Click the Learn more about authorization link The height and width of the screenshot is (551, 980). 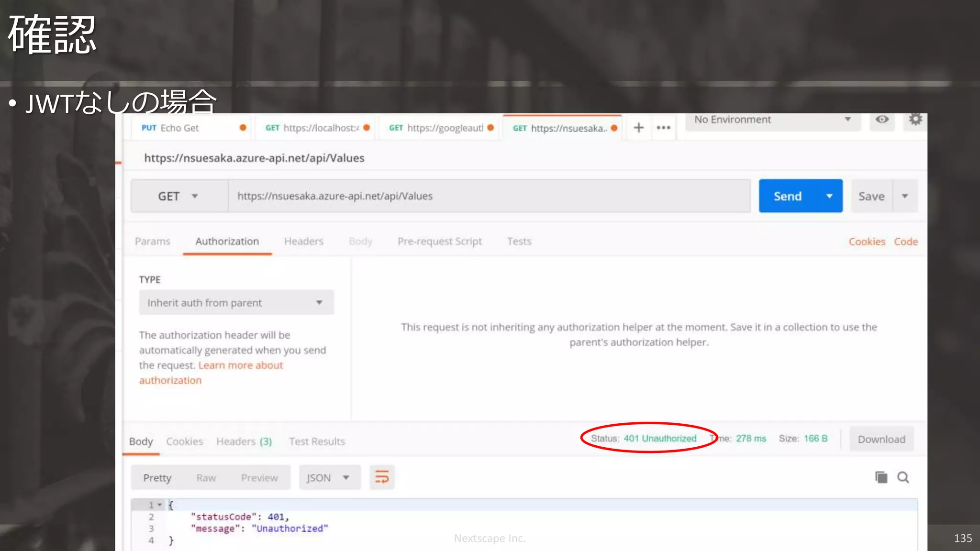pos(240,365)
